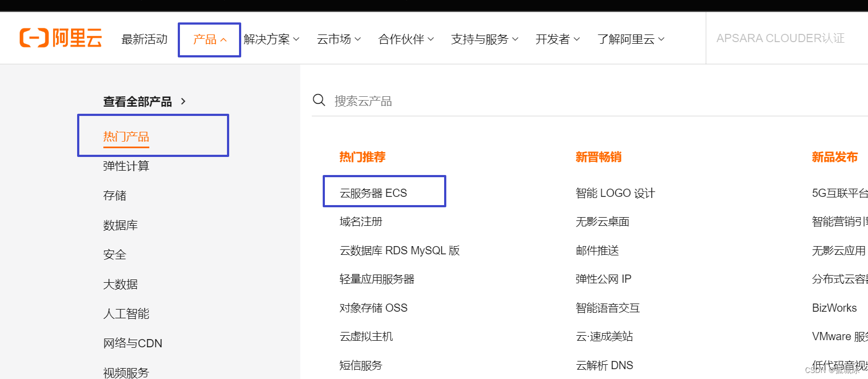Select the 弹性计算 category
The width and height of the screenshot is (868, 379).
click(126, 166)
